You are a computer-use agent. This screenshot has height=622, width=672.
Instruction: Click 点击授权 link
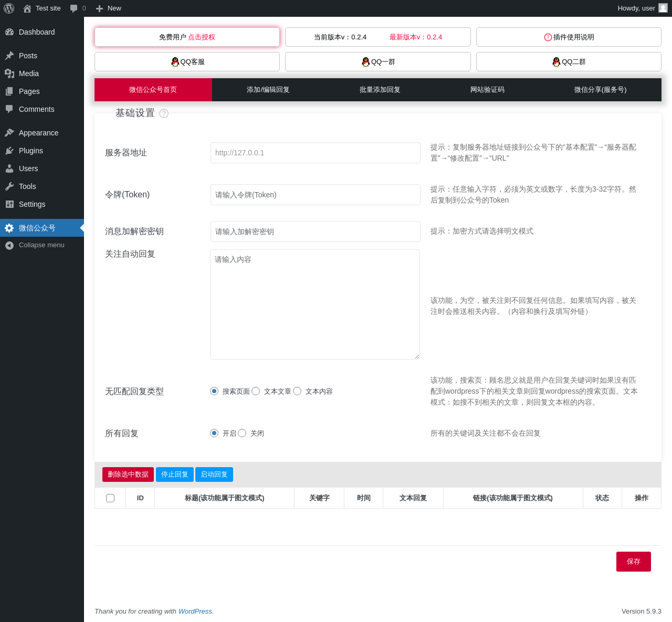click(x=202, y=37)
